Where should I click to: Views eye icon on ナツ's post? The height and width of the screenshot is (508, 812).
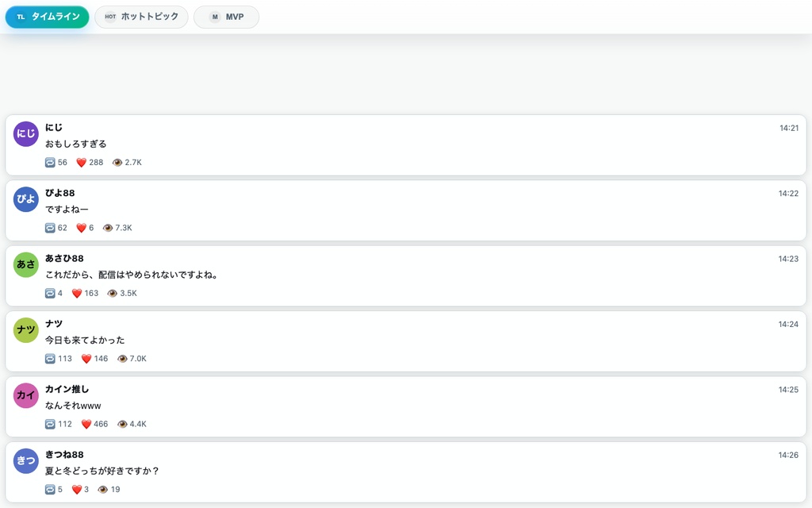[x=122, y=358]
